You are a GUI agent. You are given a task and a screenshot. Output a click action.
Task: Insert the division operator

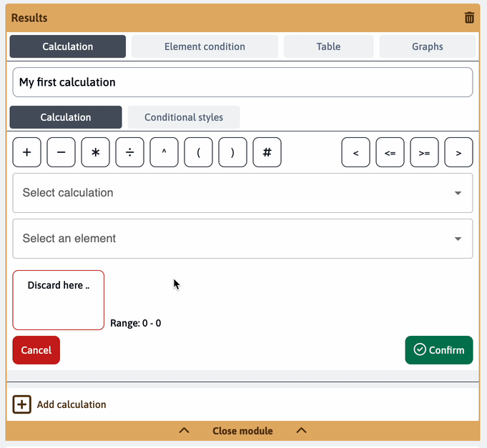tap(130, 152)
